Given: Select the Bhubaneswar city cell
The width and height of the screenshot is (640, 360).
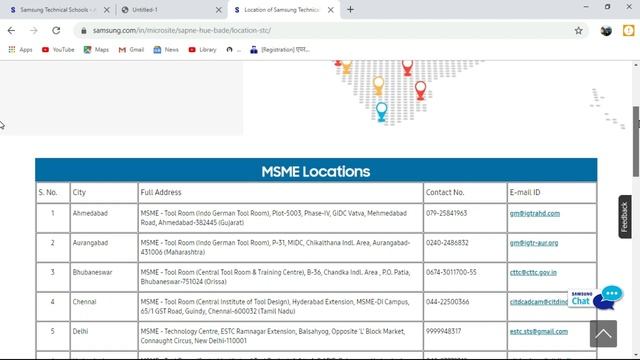Looking at the screenshot, I should 104,277.
